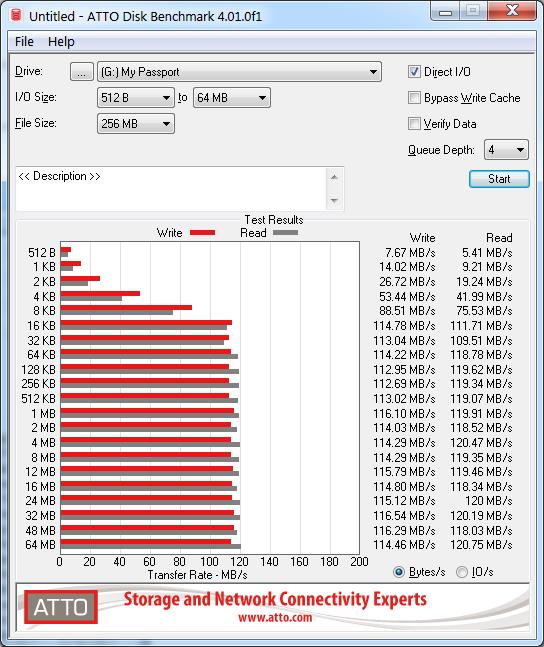Select the IO/s radio button

point(462,572)
